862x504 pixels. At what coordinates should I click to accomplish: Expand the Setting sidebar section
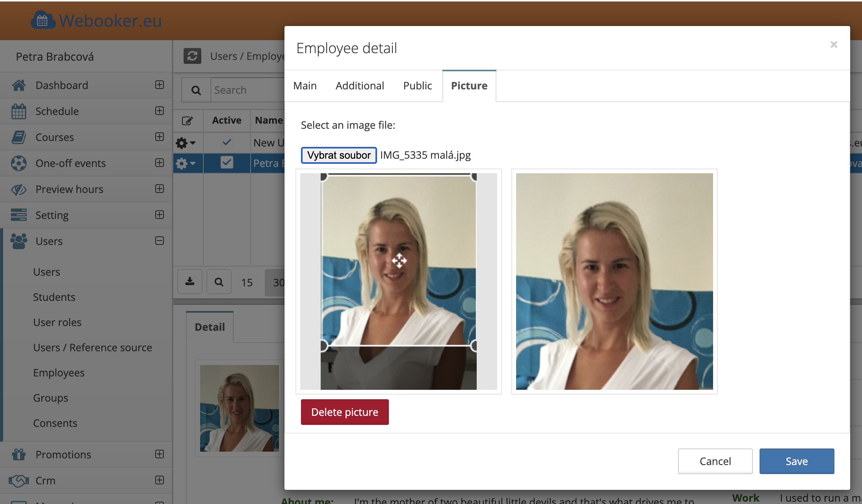(160, 215)
